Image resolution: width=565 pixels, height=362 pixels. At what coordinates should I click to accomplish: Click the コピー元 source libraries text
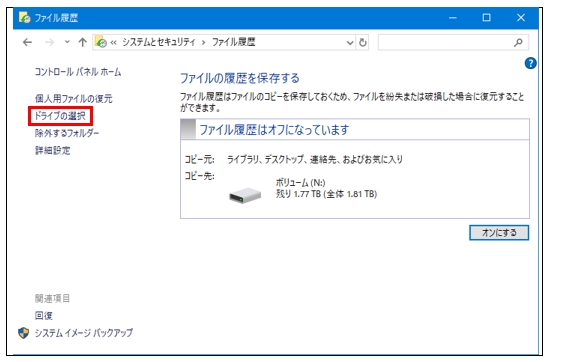click(315, 159)
